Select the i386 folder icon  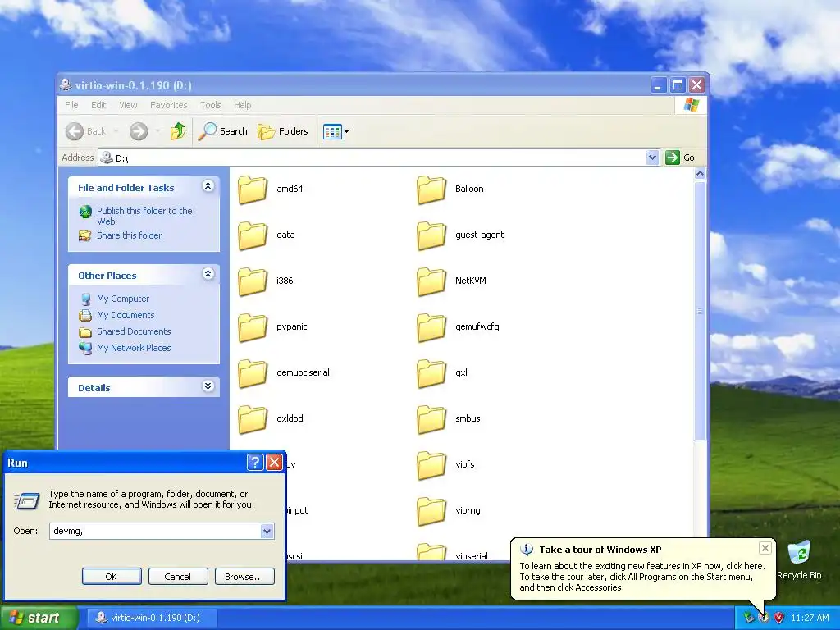click(253, 281)
